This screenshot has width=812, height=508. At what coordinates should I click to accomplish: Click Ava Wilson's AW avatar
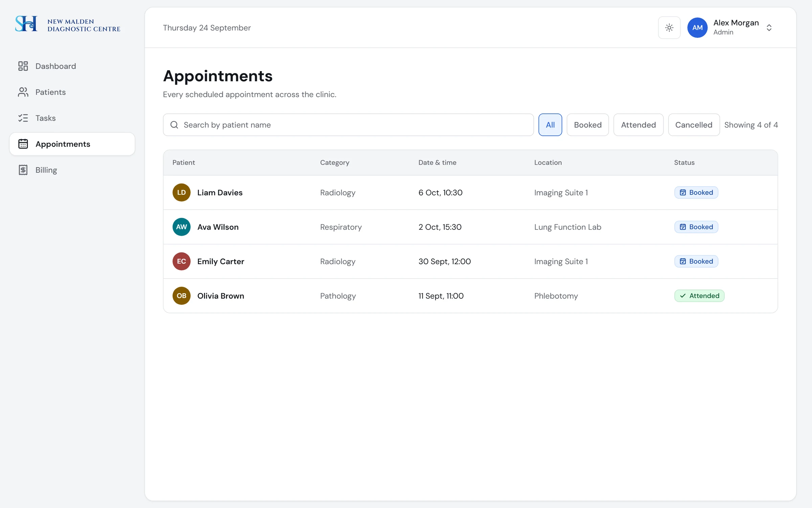tap(181, 227)
